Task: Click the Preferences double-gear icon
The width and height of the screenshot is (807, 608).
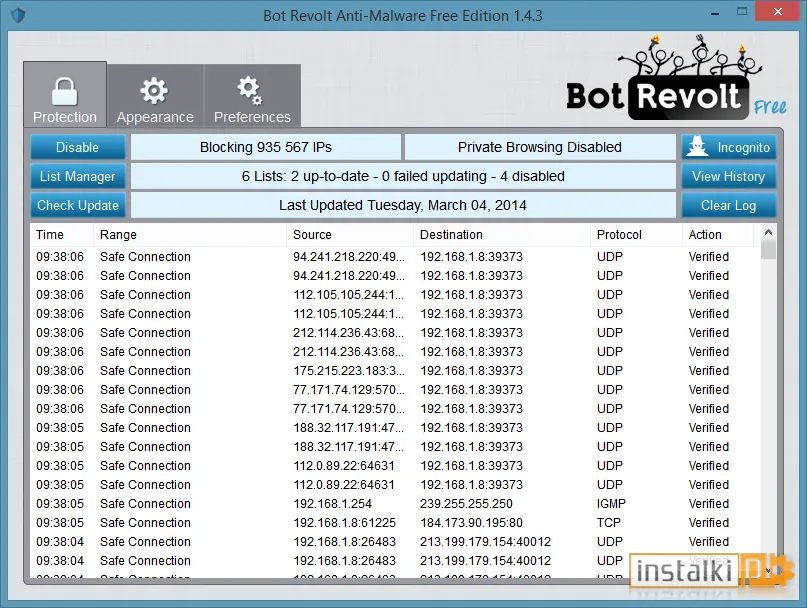Action: pos(250,90)
